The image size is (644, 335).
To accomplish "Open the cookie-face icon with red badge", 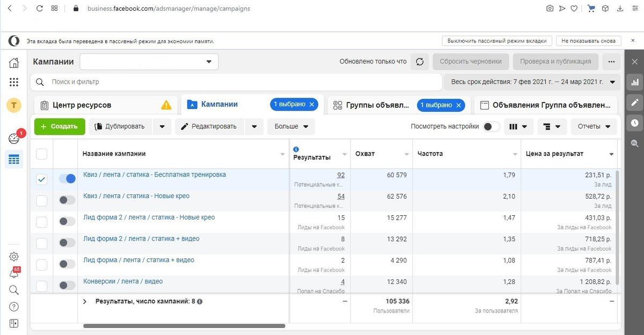I will pos(14,139).
